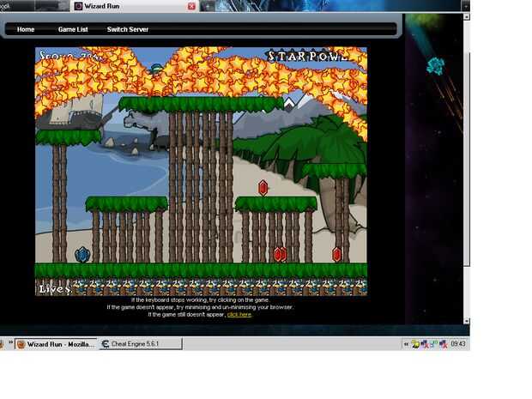
Task: Select the Switch Server menu item
Action: pos(128,29)
